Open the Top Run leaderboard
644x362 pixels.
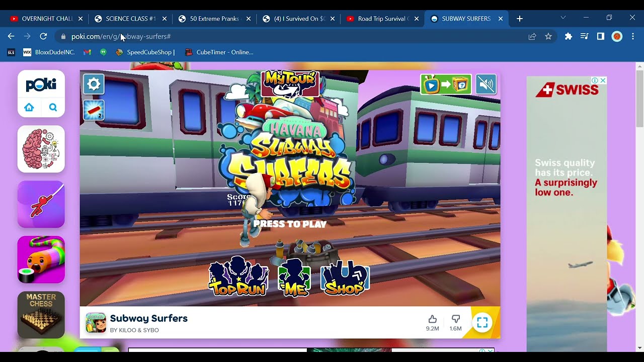point(238,276)
